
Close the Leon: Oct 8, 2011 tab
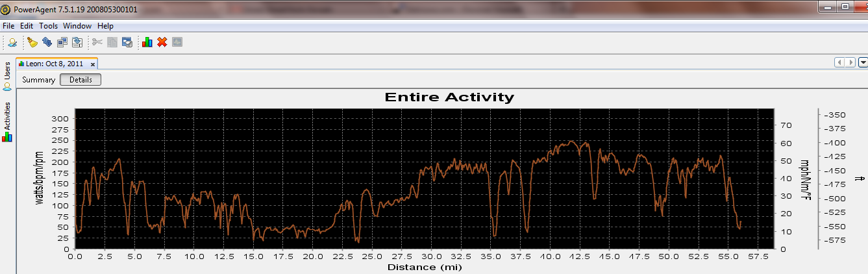pyautogui.click(x=93, y=64)
